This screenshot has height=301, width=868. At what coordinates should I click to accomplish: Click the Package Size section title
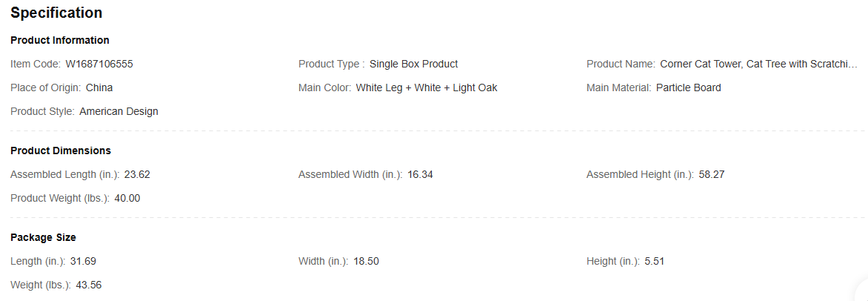(43, 237)
